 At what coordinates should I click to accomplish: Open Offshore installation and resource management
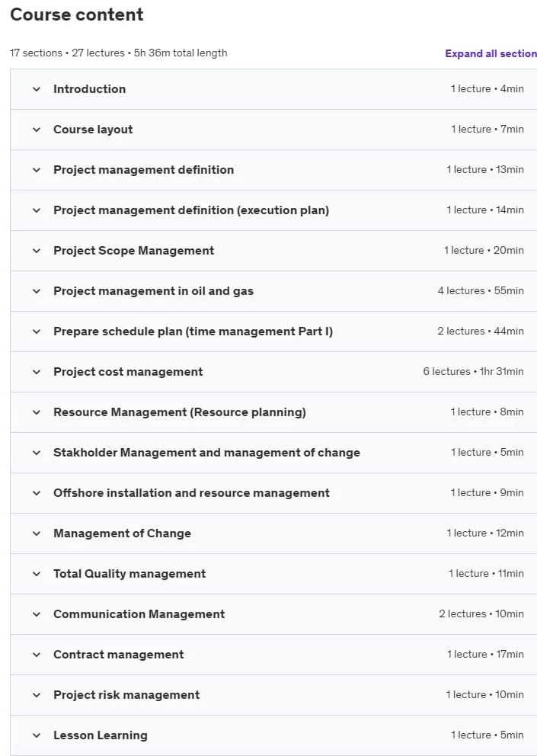(191, 493)
